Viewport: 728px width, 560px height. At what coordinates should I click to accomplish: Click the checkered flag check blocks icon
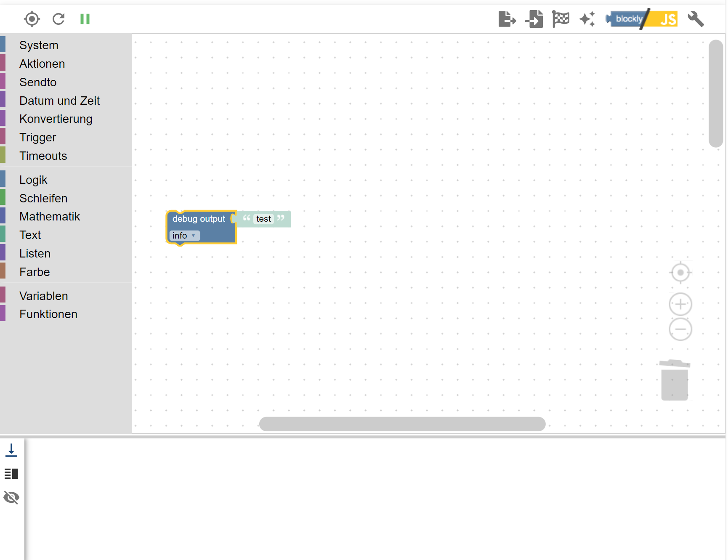click(561, 19)
